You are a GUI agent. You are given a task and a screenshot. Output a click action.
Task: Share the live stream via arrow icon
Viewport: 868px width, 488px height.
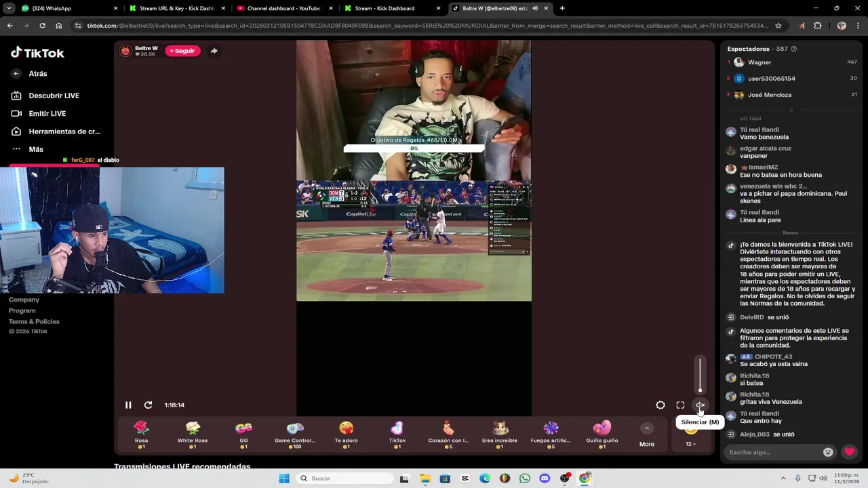214,51
